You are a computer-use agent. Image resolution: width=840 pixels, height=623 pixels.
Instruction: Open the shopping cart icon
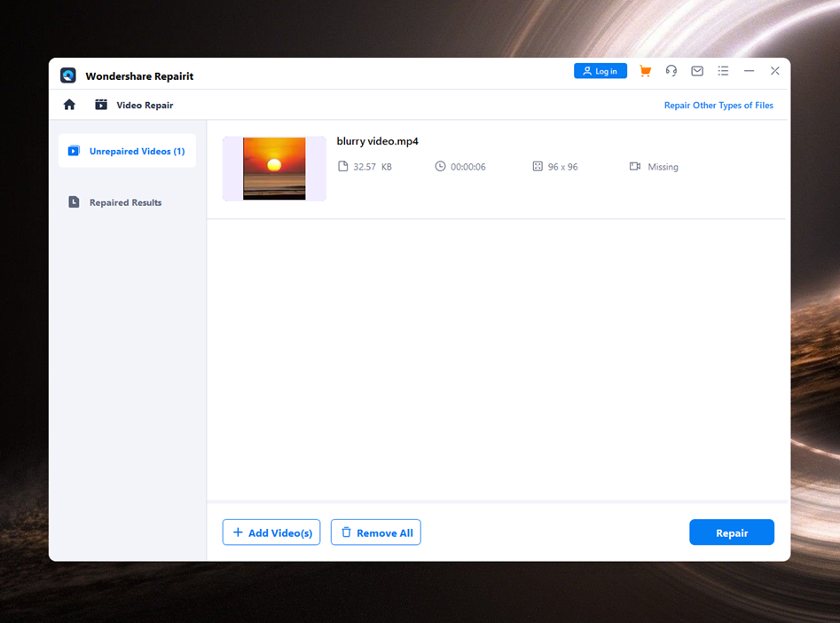(645, 71)
